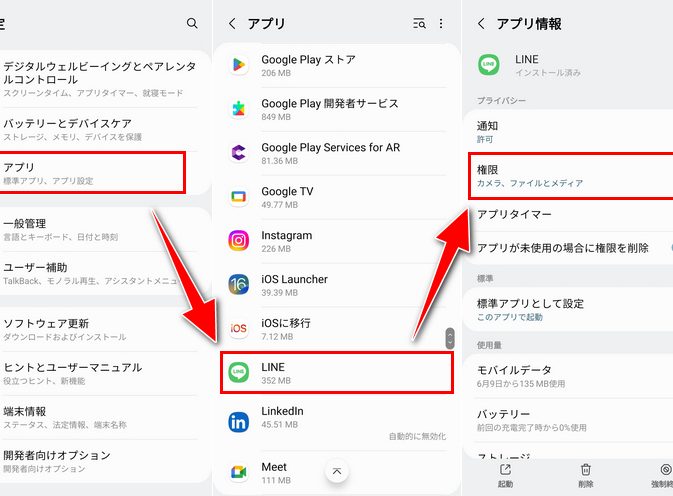Select iOS Launcher row text
673x496 pixels.
(294, 285)
